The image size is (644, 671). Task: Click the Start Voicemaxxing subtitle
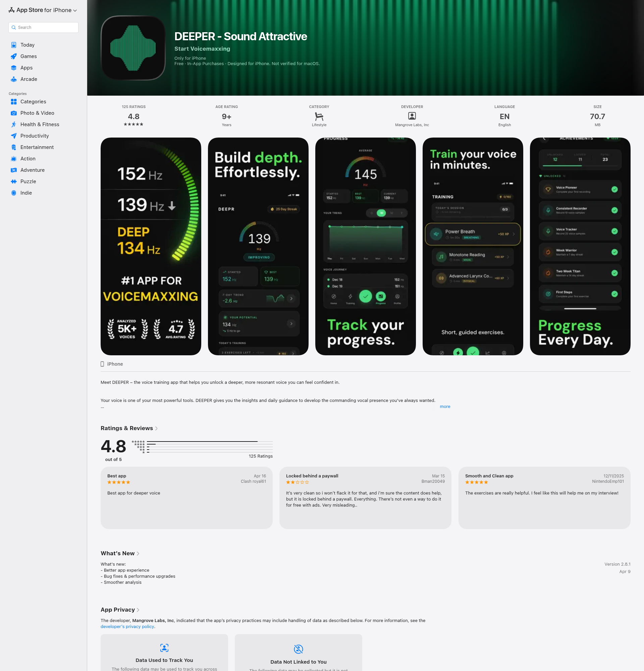click(x=202, y=49)
